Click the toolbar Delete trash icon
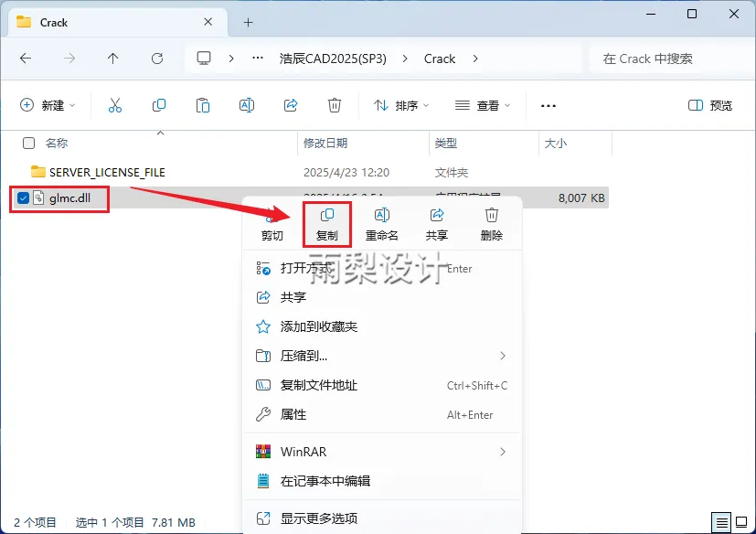This screenshot has height=534, width=756. click(335, 105)
